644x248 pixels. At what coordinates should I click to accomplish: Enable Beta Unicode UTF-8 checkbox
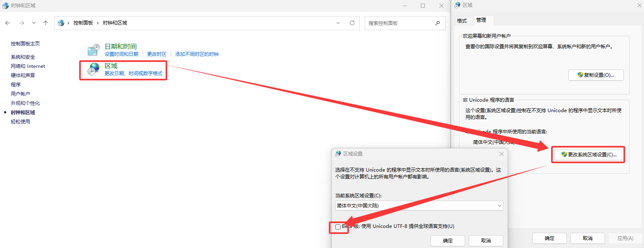pos(338,227)
